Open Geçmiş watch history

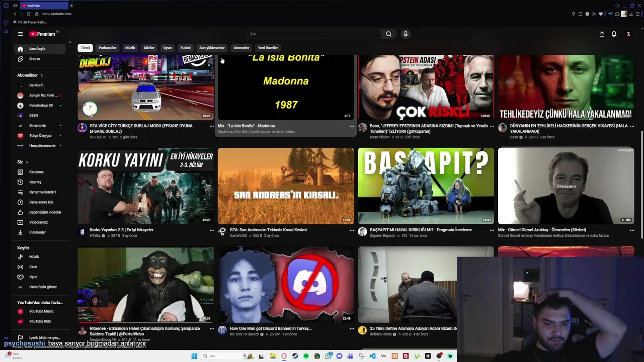[40, 182]
